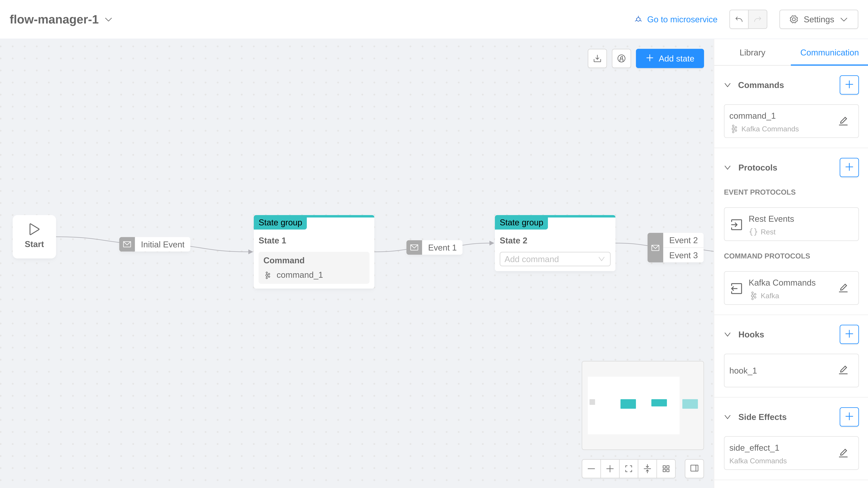Screen dimensions: 868x488
Task: Edit command_1 with its pencil icon
Action: click(x=843, y=121)
